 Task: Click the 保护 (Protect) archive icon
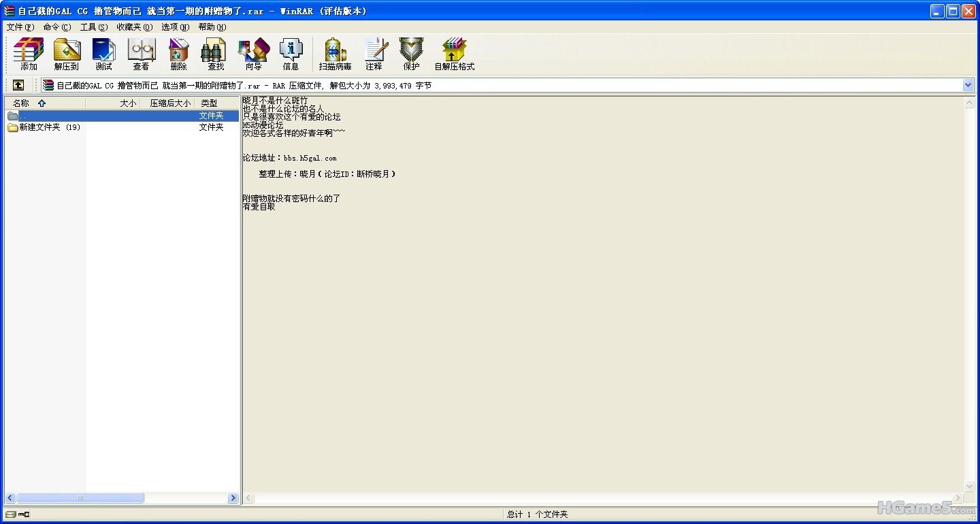tap(411, 54)
